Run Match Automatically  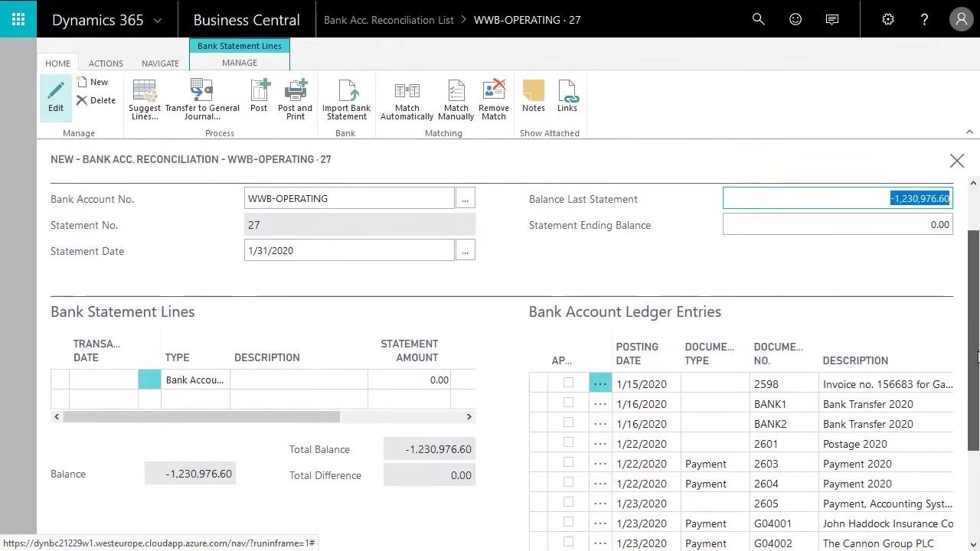407,99
